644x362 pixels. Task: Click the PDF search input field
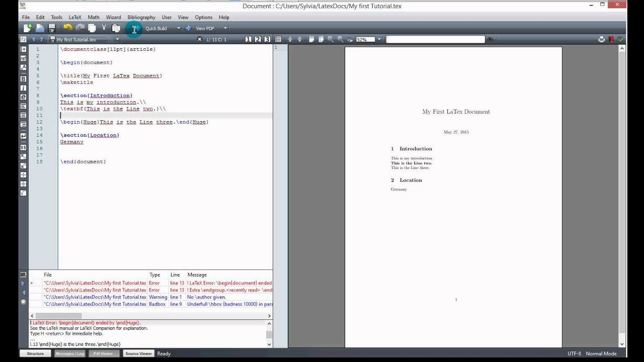pyautogui.click(x=435, y=39)
